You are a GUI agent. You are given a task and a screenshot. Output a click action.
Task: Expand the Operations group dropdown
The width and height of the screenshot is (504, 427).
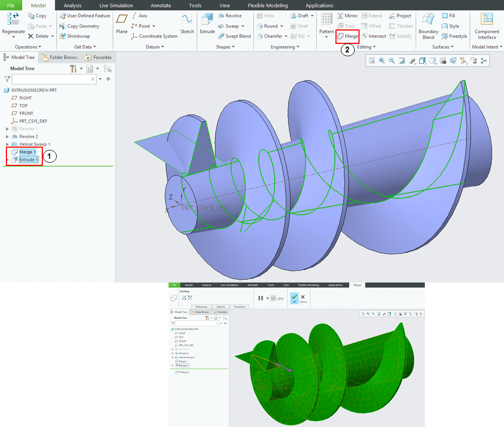40,47
